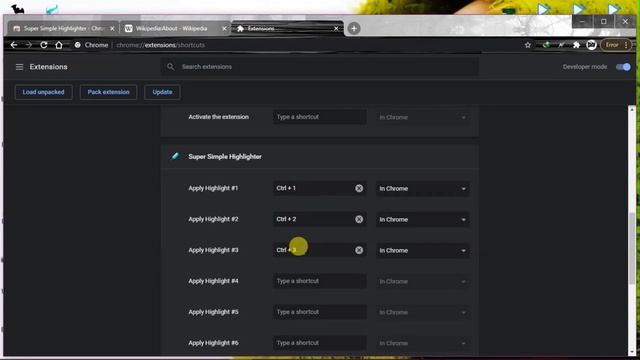Click the Super Simple Highlighter pen icon
The image size is (640, 360).
point(175,156)
